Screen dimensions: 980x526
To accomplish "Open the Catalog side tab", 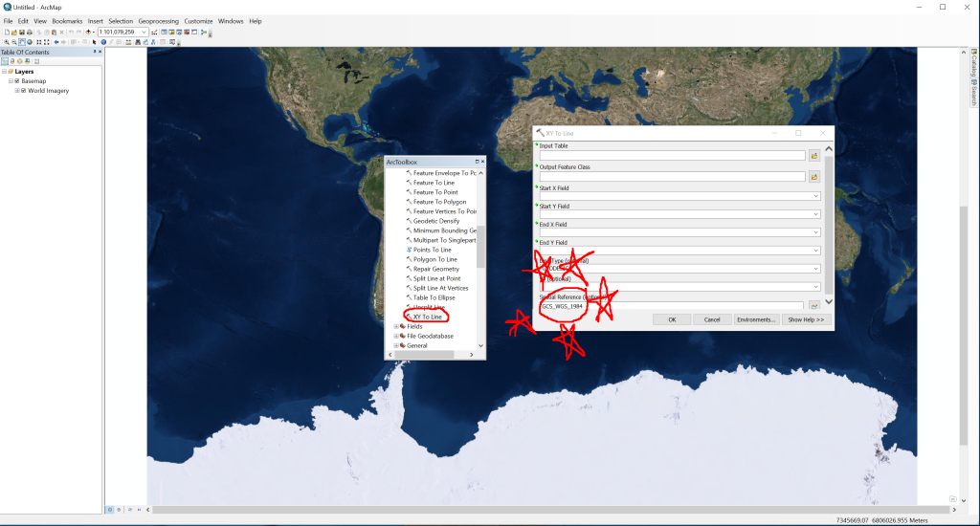I will point(973,62).
